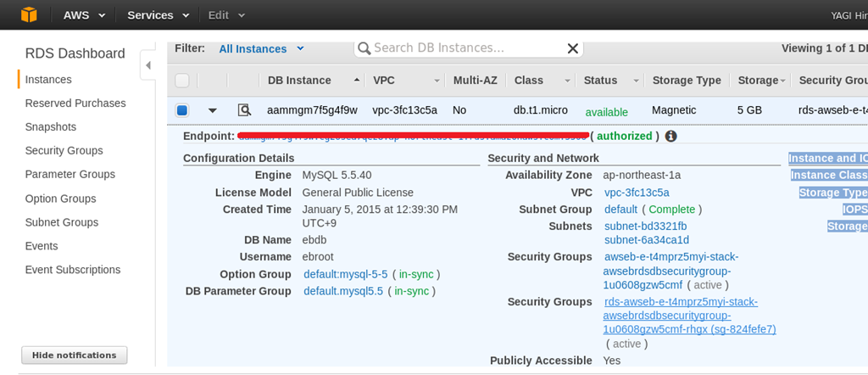Open the default:mysql-5-5 option group link
Image resolution: width=868 pixels, height=375 pixels.
point(345,274)
